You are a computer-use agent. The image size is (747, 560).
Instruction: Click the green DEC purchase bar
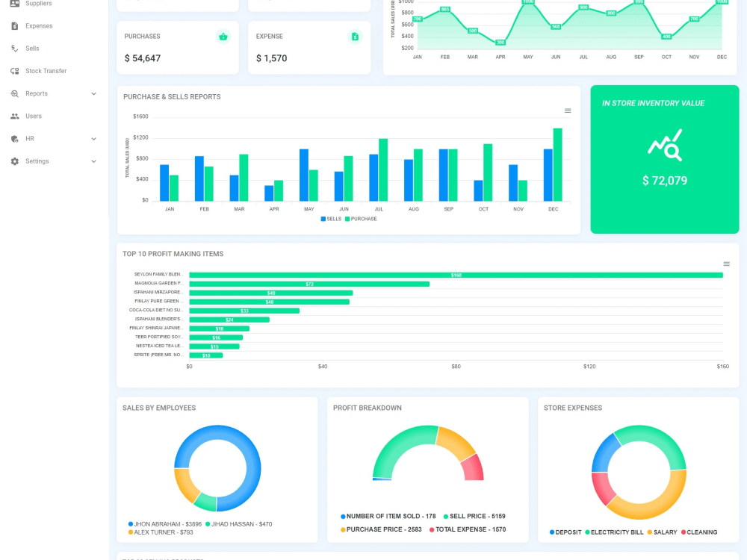(x=557, y=164)
